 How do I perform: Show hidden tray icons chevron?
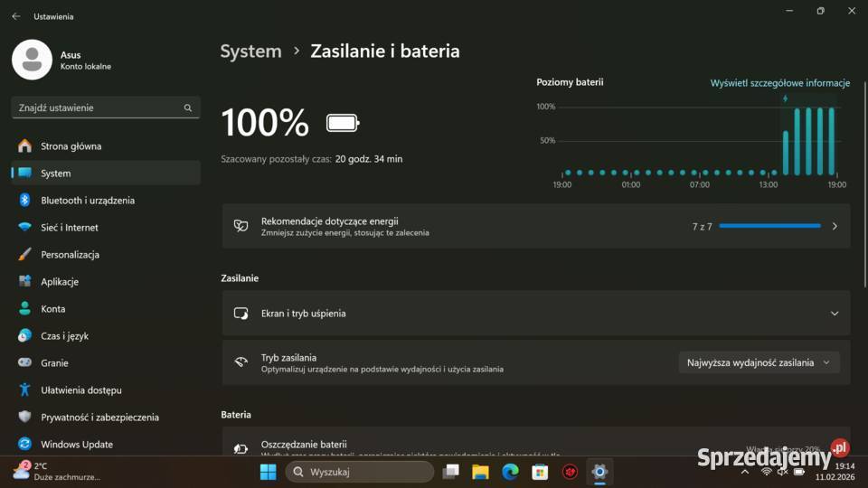point(745,472)
